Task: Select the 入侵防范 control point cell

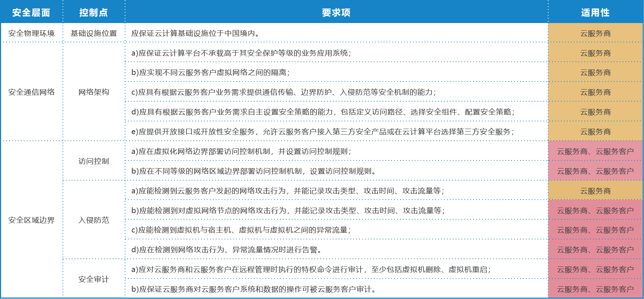Action: click(x=94, y=220)
